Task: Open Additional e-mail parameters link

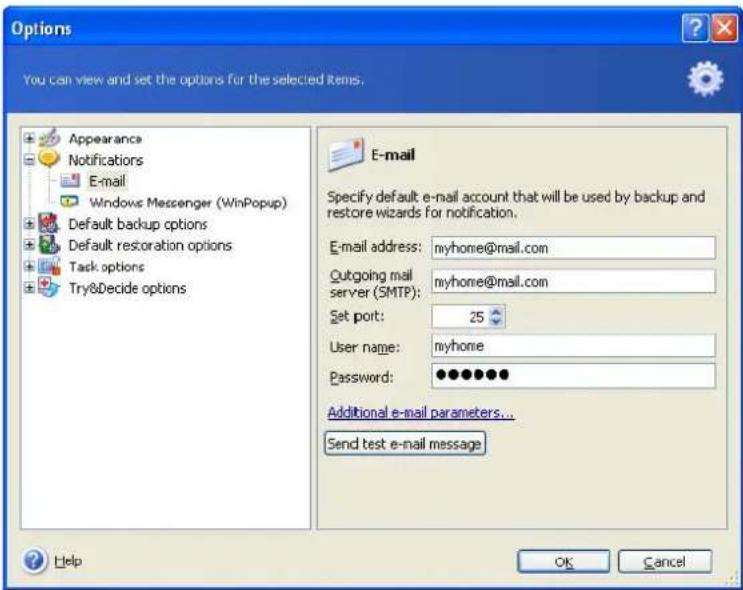Action: pos(421,413)
